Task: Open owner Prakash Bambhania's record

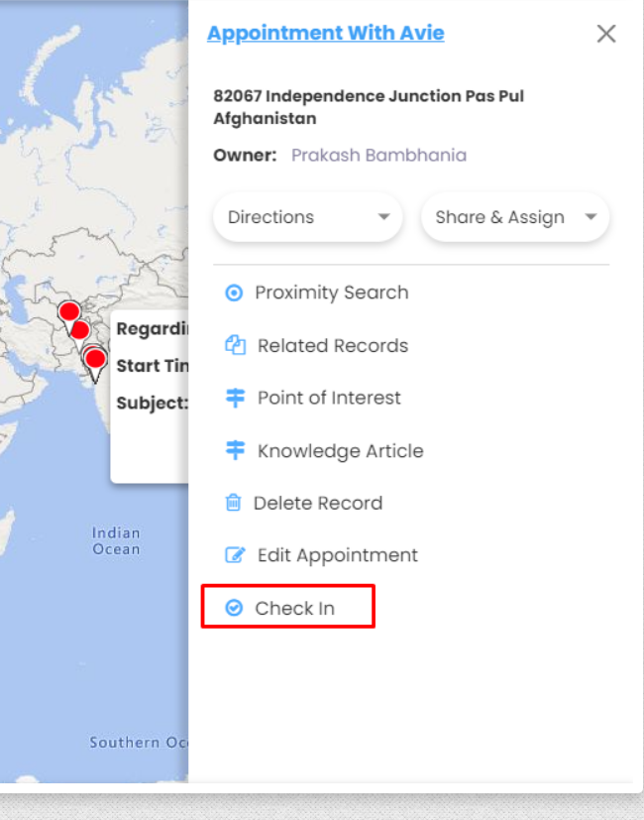Action: click(378, 156)
